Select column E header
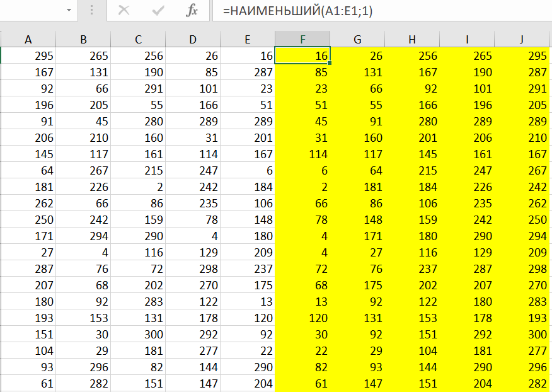This screenshot has height=392, width=552. click(248, 40)
